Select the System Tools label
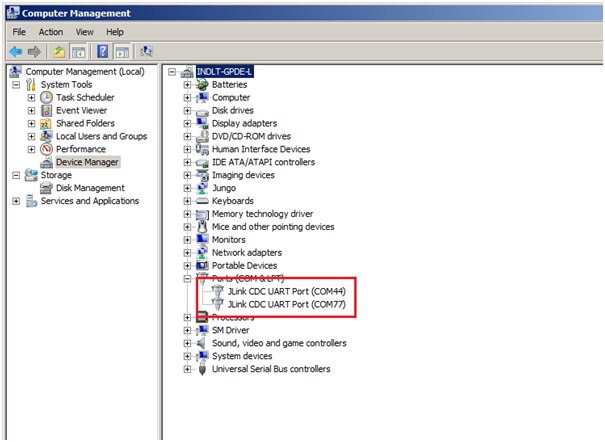 point(66,84)
